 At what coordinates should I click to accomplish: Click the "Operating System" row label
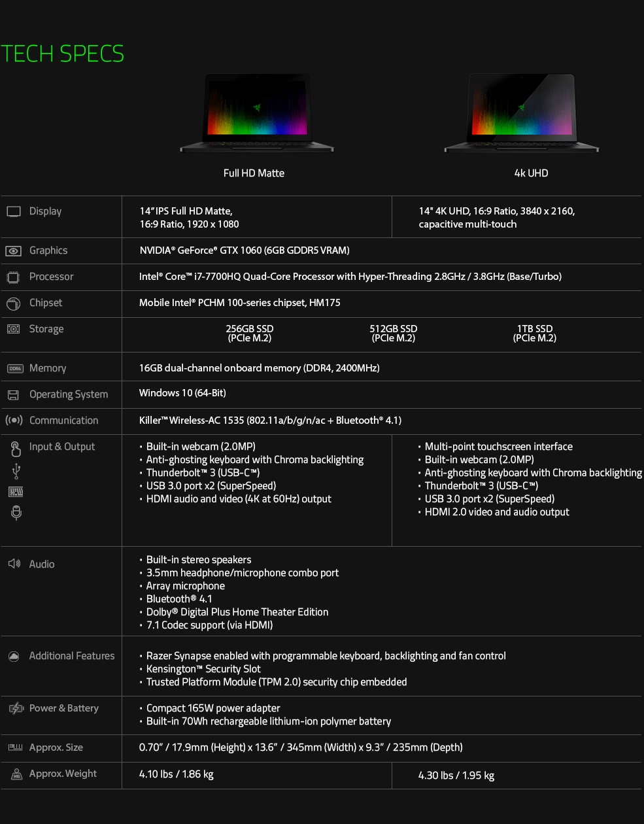pyautogui.click(x=69, y=394)
